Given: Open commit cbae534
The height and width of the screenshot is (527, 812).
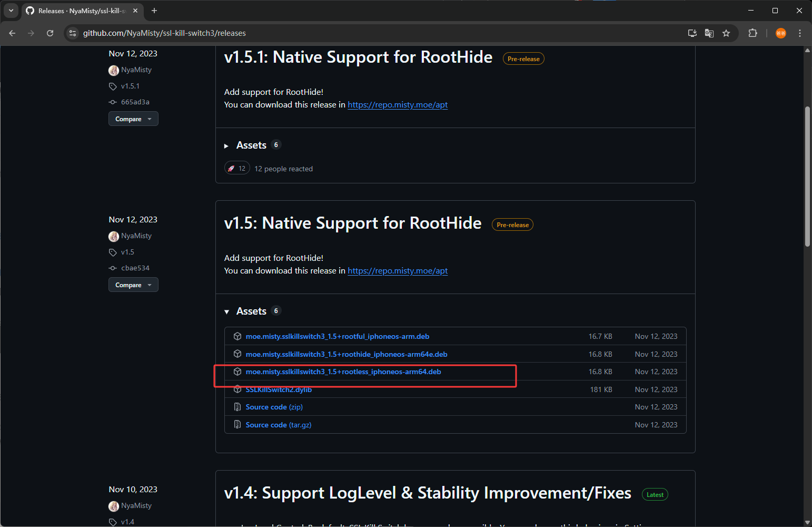Looking at the screenshot, I should click(135, 268).
